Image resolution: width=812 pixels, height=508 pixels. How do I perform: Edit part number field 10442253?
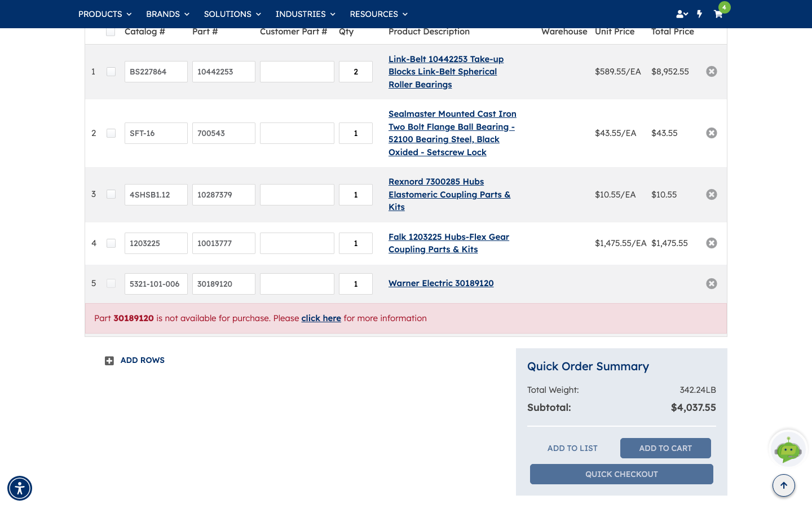coord(224,72)
